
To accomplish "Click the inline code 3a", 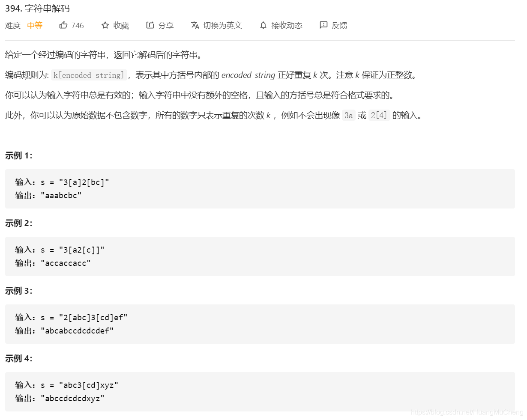I will coord(349,115).
